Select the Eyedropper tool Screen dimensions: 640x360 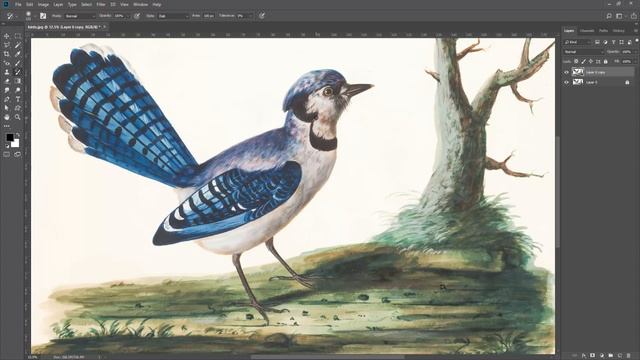pyautogui.click(x=18, y=54)
